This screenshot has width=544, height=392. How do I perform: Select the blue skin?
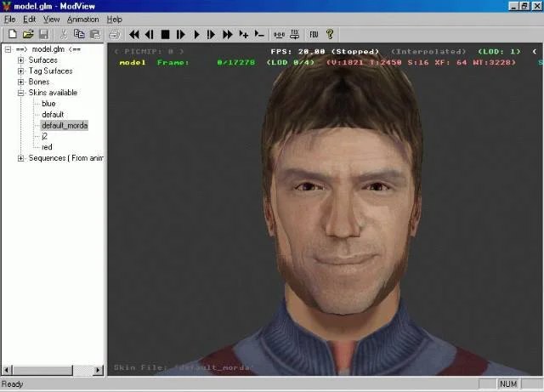click(48, 104)
